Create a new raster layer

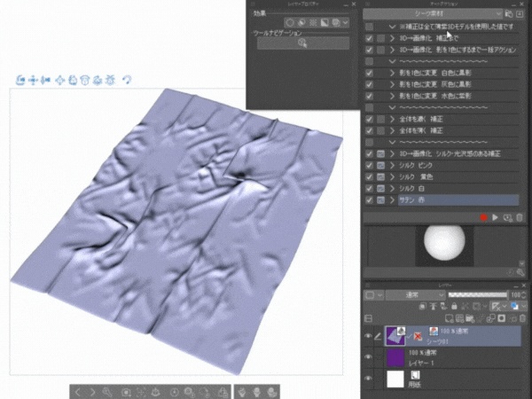449,318
